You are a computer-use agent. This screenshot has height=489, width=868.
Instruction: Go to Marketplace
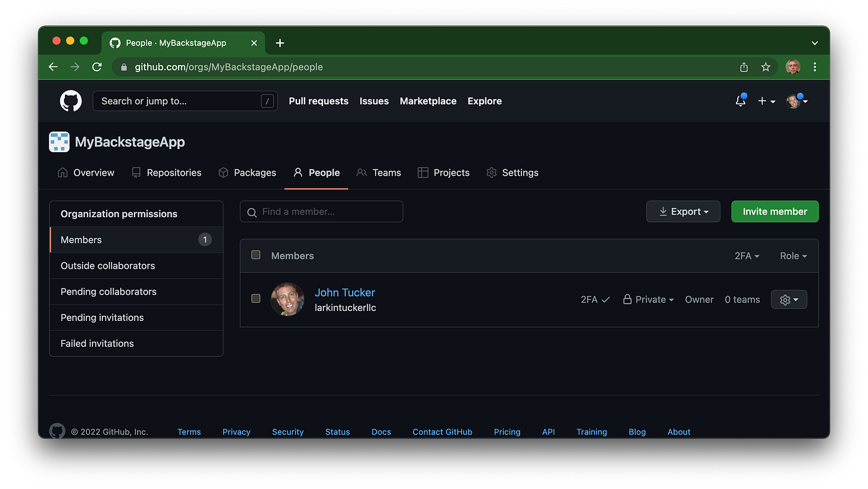(x=428, y=101)
